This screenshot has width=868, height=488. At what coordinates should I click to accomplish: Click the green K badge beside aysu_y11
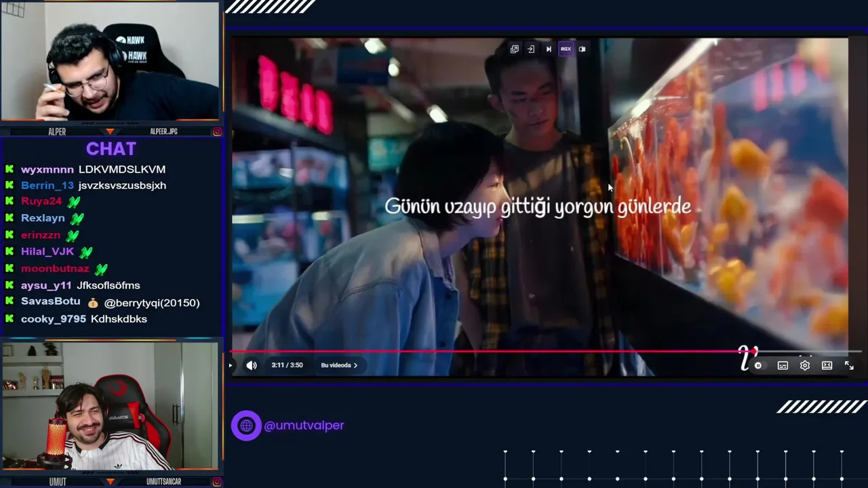(9, 285)
